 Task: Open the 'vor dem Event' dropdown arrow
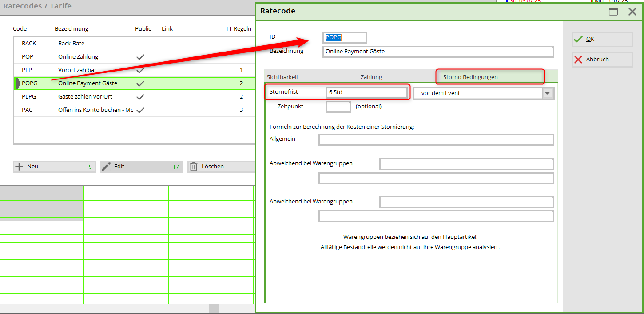click(x=548, y=93)
